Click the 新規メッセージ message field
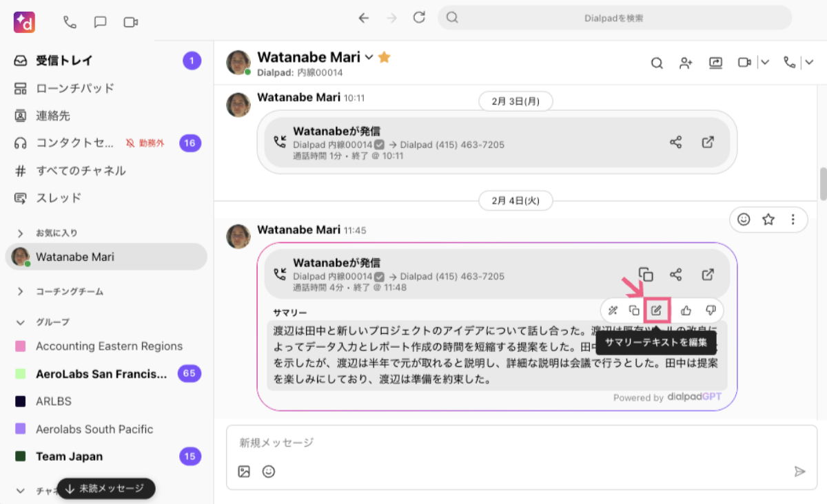827x504 pixels. pyautogui.click(x=522, y=442)
